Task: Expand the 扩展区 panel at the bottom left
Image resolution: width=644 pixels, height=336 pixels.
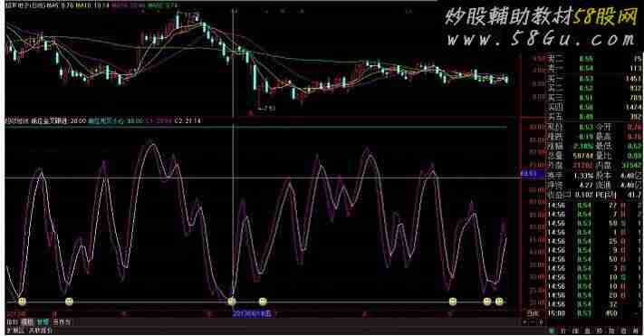Action: [x=15, y=330]
